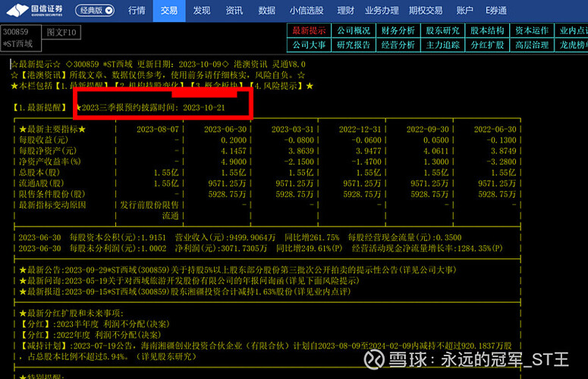
Task: Select the 研究报告 tab
Action: 354,45
